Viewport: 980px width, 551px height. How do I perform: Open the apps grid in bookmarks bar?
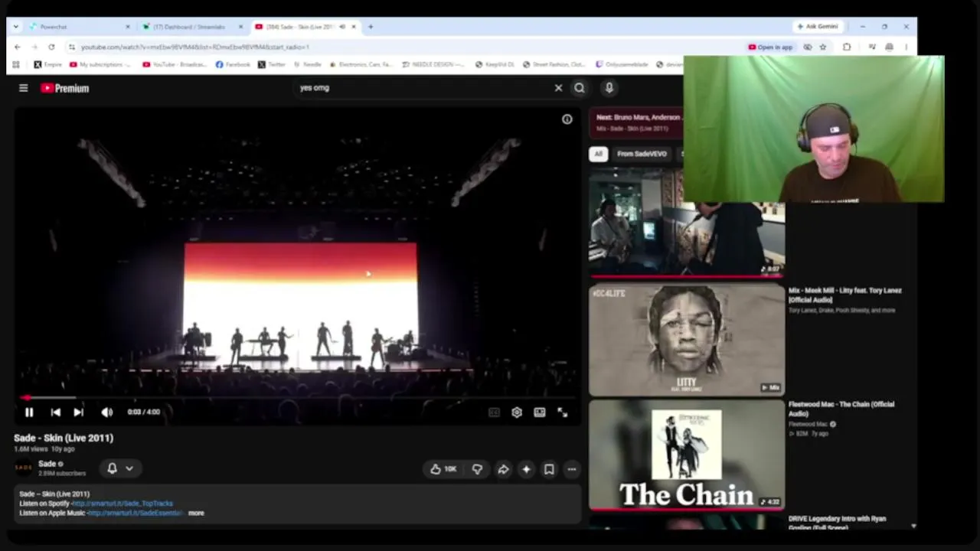tap(15, 65)
